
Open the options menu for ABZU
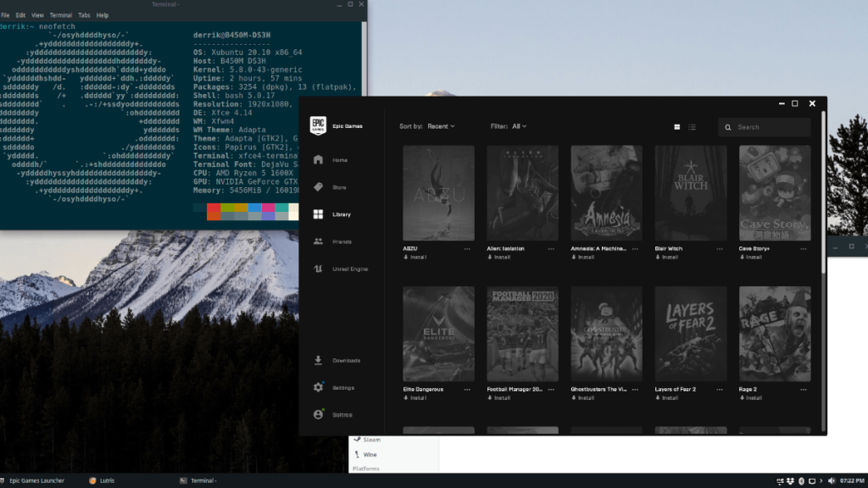tap(466, 249)
